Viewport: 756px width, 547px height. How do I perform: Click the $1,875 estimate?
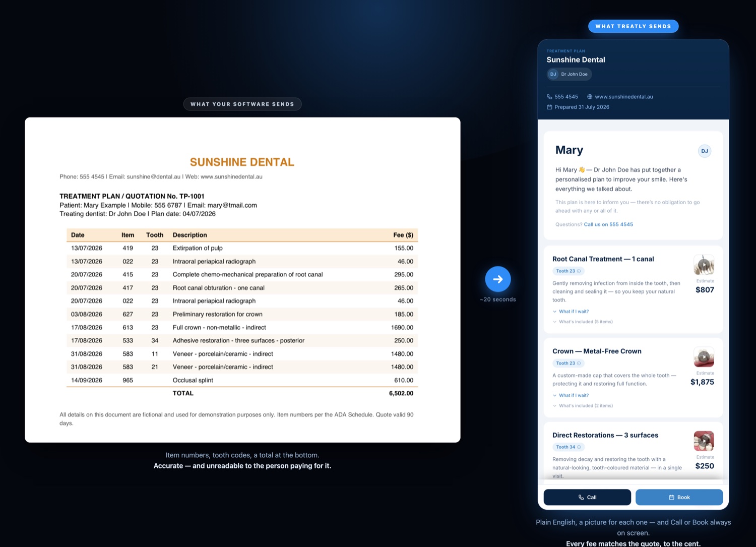[x=702, y=382]
